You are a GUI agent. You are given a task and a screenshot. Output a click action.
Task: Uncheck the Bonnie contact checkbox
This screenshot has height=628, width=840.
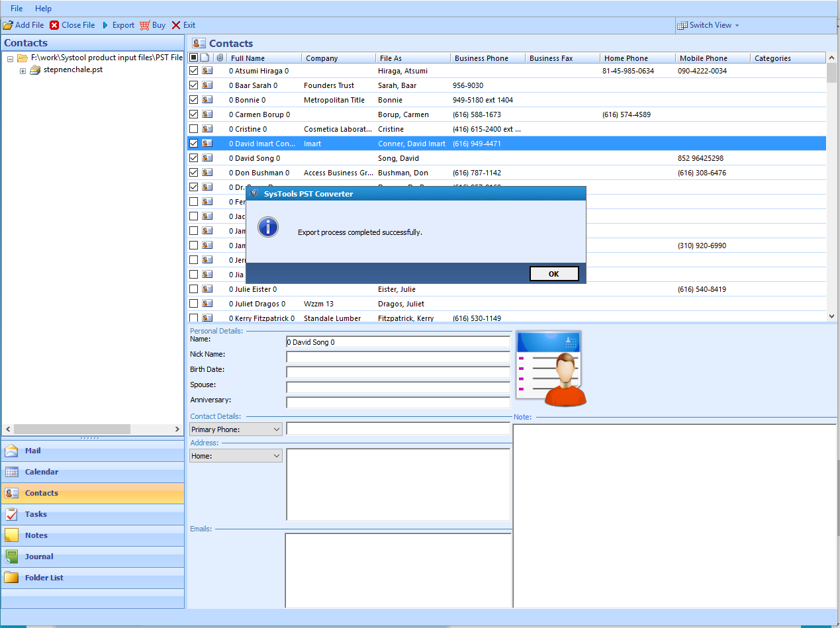(x=193, y=100)
